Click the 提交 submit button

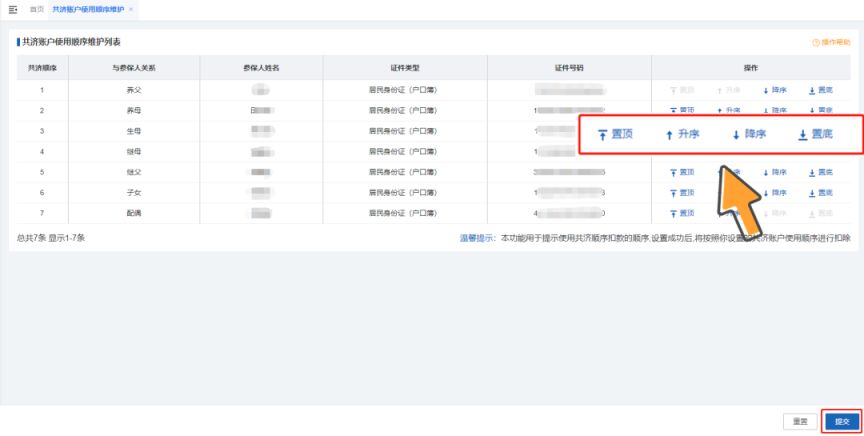(842, 422)
